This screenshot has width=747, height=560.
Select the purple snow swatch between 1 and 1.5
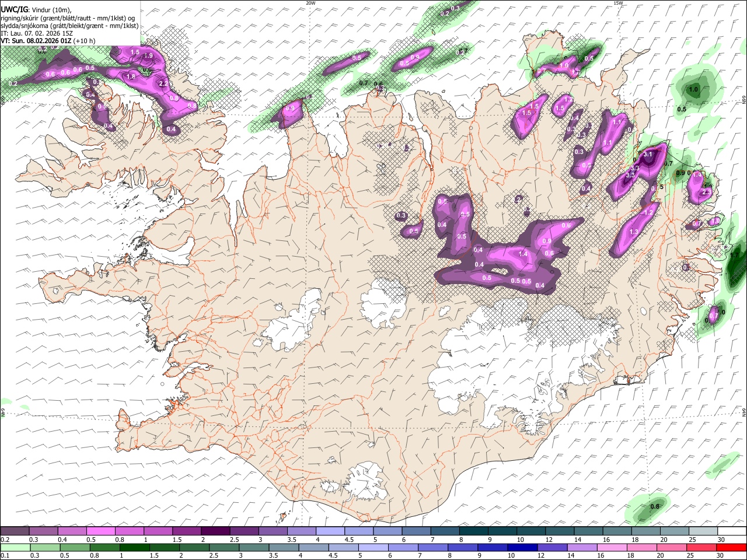click(x=158, y=531)
